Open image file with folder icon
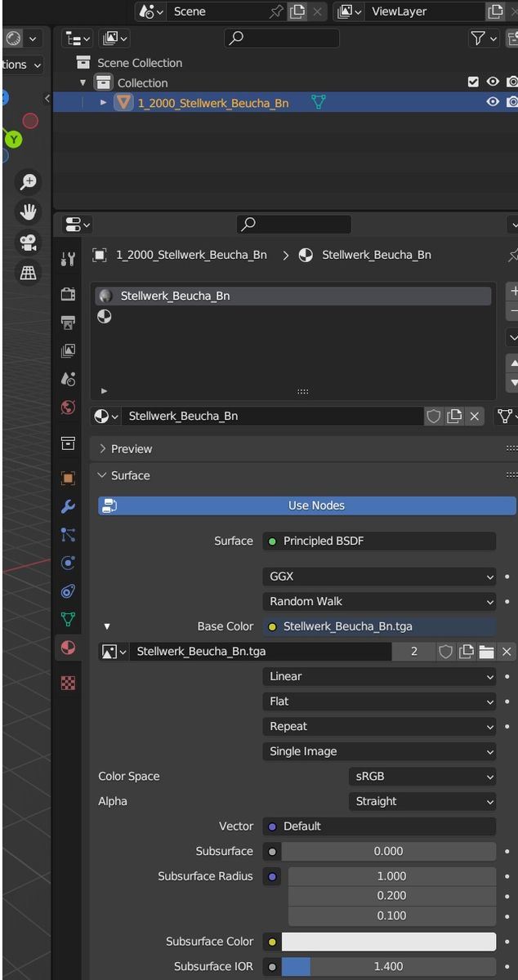 pos(487,652)
